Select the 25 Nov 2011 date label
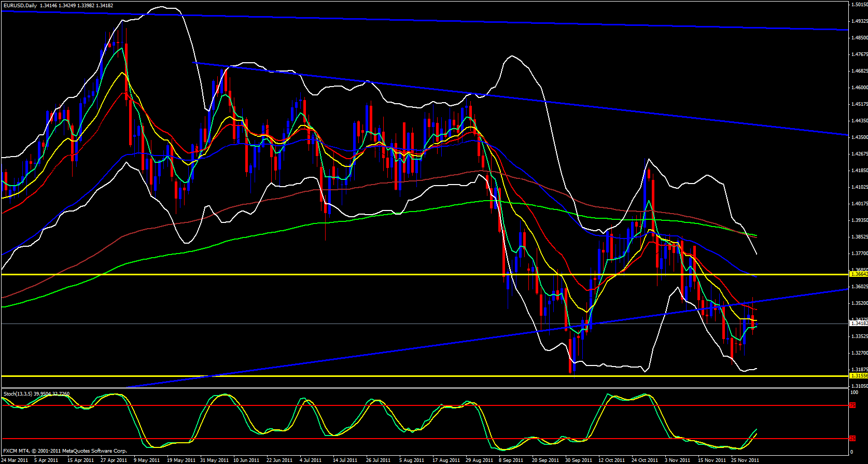The image size is (868, 464). click(x=745, y=460)
